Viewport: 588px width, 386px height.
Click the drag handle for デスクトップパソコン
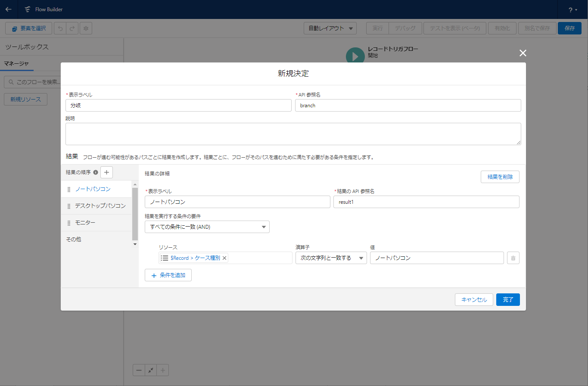[69, 206]
